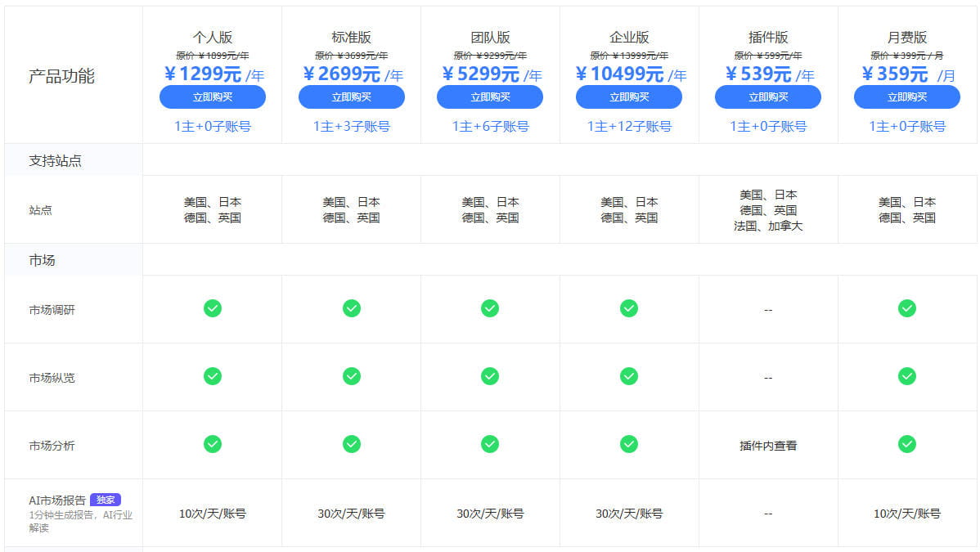Viewport: 980px width, 552px height.
Task: Click the green check for 团队版 市场分析
Action: click(489, 445)
